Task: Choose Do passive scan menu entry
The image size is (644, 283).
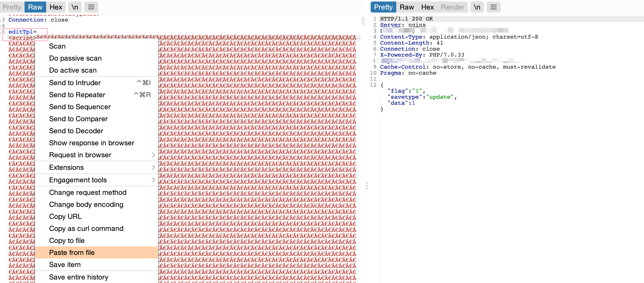Action: click(x=97, y=58)
